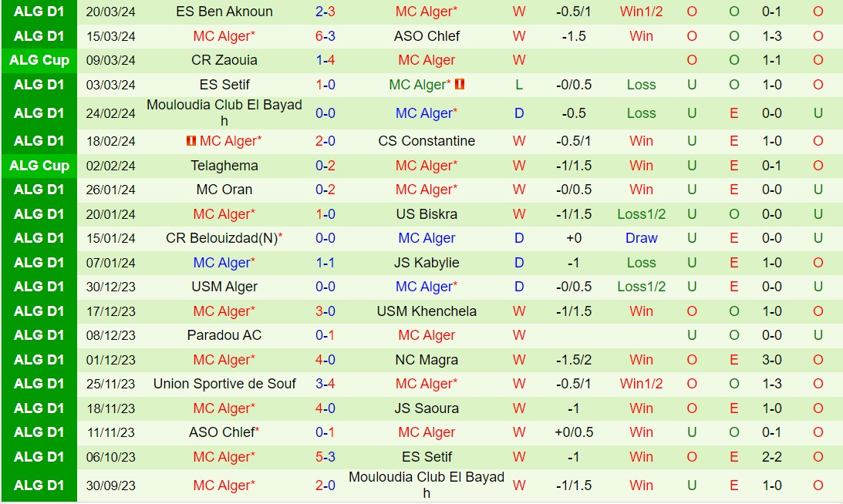Open the USM Alger team page
Viewport: 843px width, 504px height.
224,287
